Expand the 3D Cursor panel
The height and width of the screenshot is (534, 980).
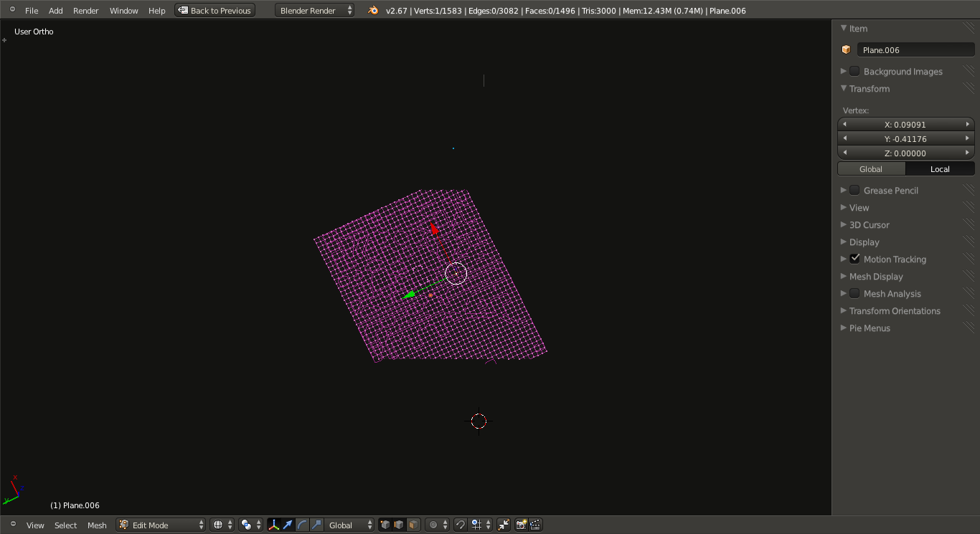[869, 224]
